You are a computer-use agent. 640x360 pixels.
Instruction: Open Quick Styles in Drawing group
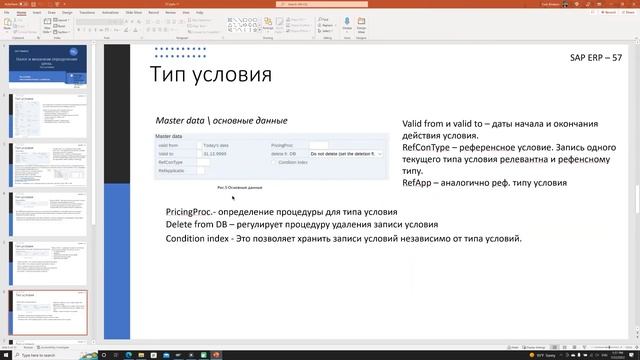point(280,25)
